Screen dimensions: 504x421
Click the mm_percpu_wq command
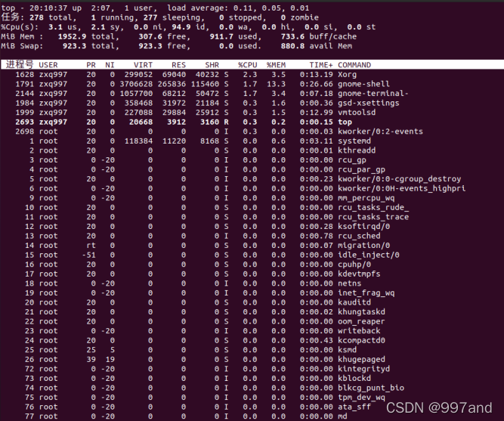(x=366, y=198)
